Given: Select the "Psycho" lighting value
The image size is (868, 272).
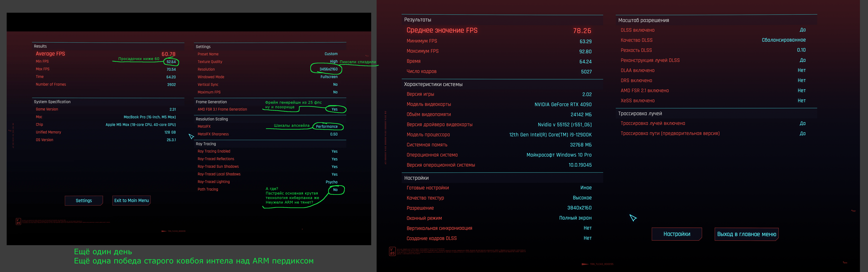Looking at the screenshot, I should 332,182.
